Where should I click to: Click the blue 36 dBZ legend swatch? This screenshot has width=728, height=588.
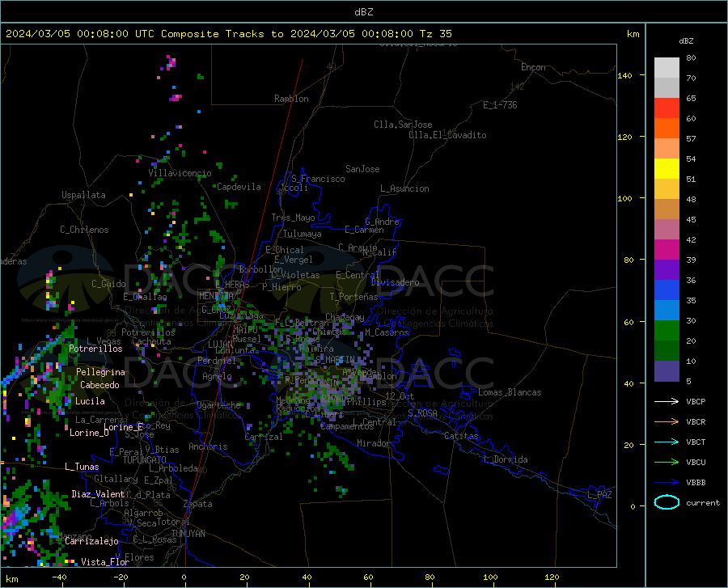pyautogui.click(x=667, y=290)
